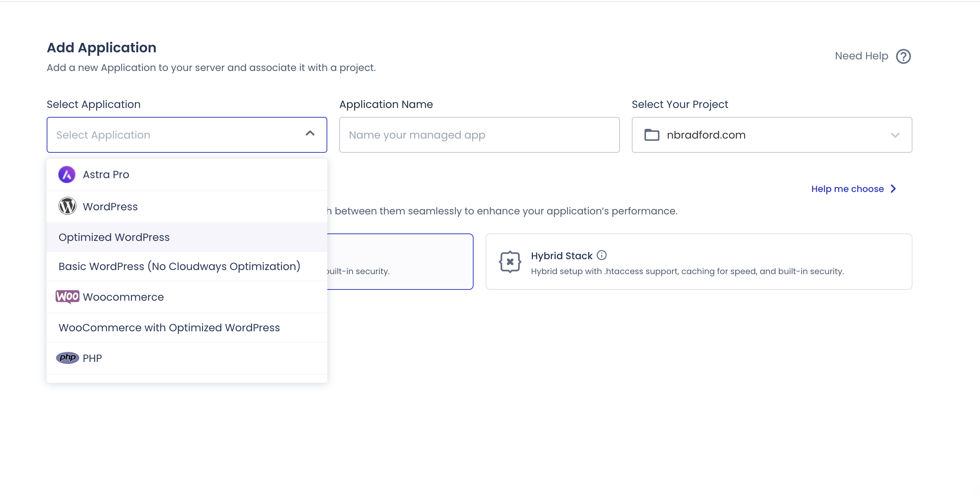Click the chevron on the project selector
The width and height of the screenshot is (980, 496).
pyautogui.click(x=895, y=135)
